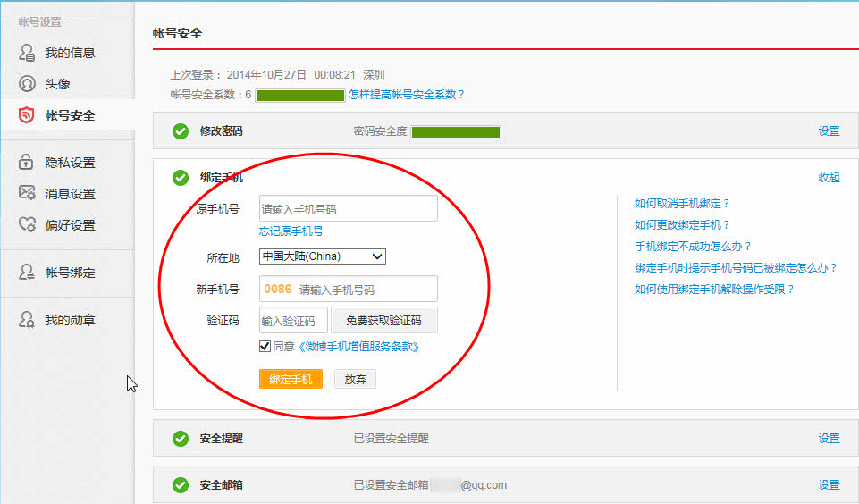This screenshot has width=859, height=504.
Task: Click 设置 for 安全邮箱 row
Action: pos(829,485)
